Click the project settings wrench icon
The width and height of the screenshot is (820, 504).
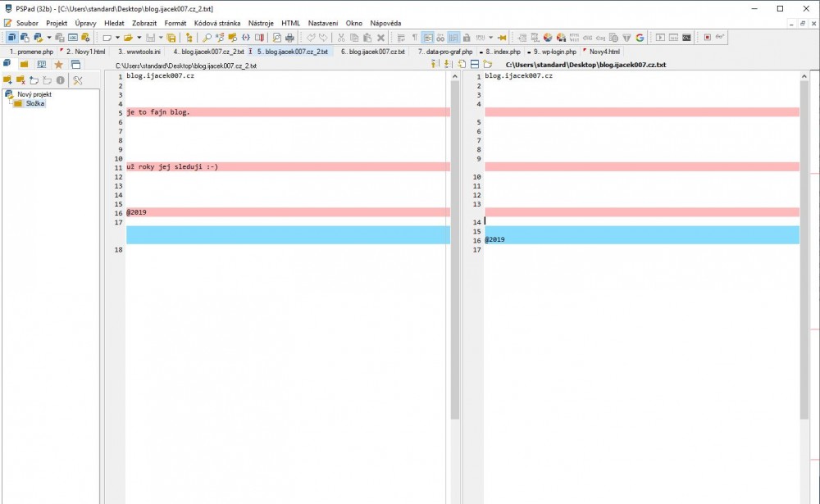[x=78, y=79]
